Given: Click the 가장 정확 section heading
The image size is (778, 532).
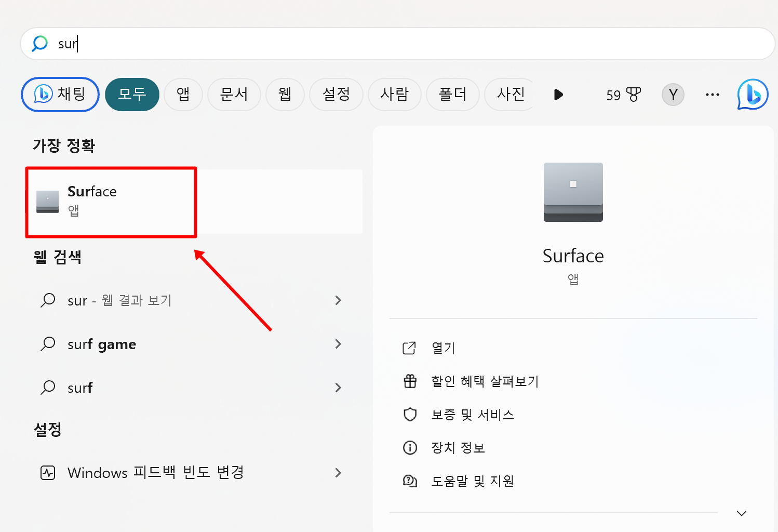Looking at the screenshot, I should pyautogui.click(x=64, y=145).
